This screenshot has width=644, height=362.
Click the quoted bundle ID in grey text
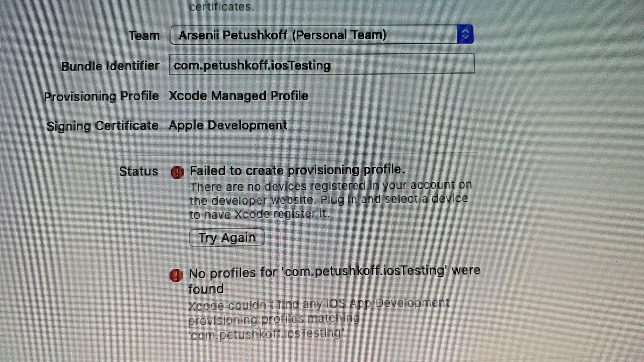[267, 333]
